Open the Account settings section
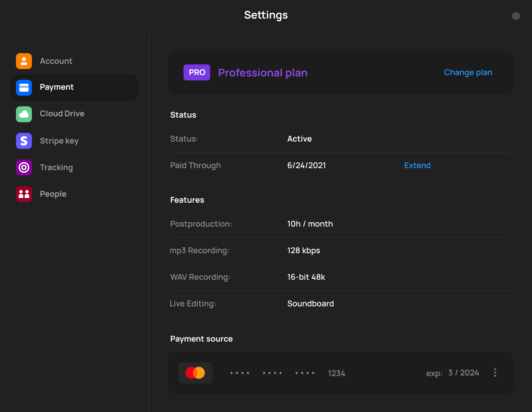532x412 pixels. pos(56,61)
